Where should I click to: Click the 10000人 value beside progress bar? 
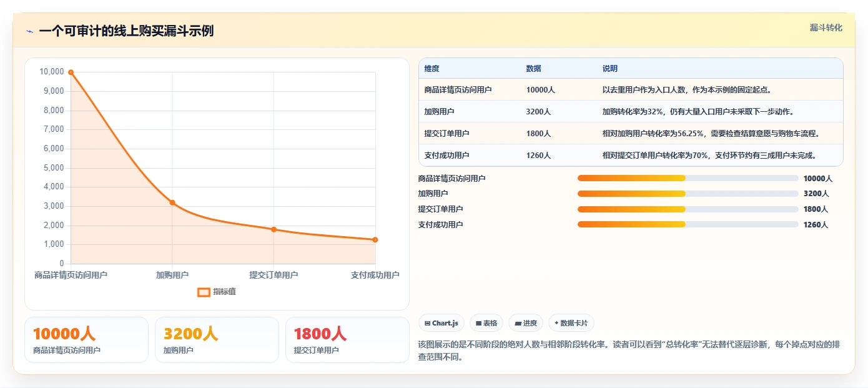818,179
